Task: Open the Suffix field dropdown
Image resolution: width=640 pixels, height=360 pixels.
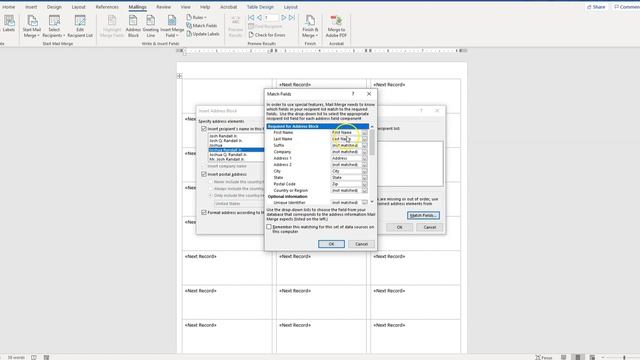Action: coord(364,145)
